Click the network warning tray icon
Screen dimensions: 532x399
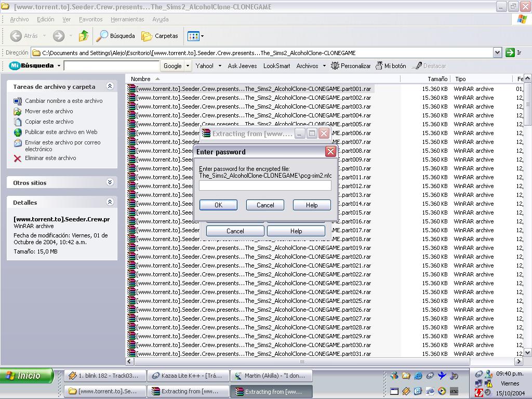(488, 384)
